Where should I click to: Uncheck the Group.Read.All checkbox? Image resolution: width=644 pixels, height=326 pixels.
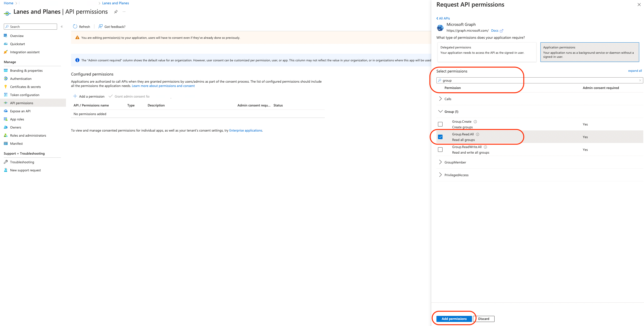point(440,137)
